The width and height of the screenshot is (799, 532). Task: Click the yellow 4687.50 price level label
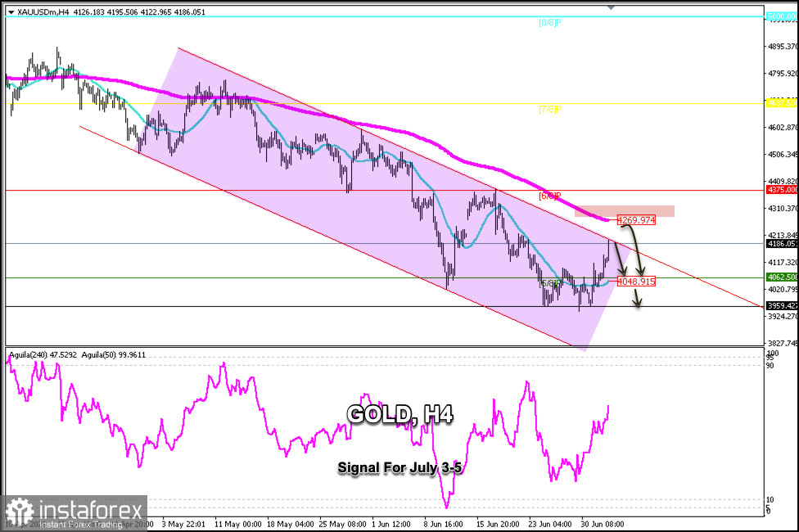click(782, 103)
